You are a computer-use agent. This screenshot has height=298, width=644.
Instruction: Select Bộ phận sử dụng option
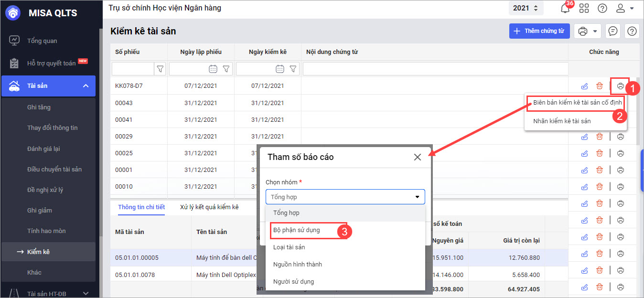click(x=297, y=230)
